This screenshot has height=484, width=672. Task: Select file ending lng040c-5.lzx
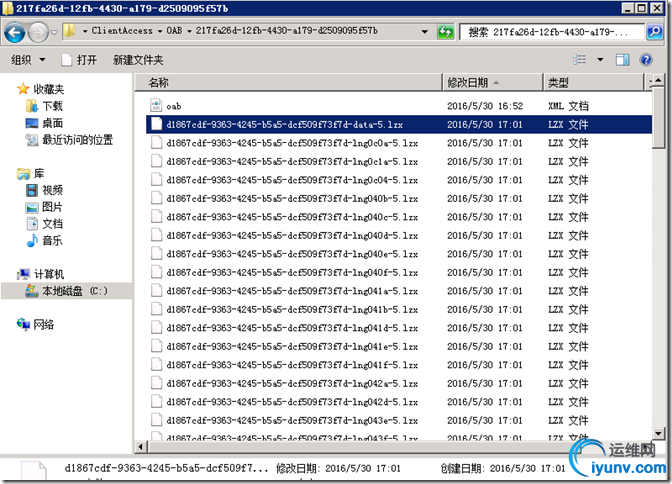(x=292, y=217)
